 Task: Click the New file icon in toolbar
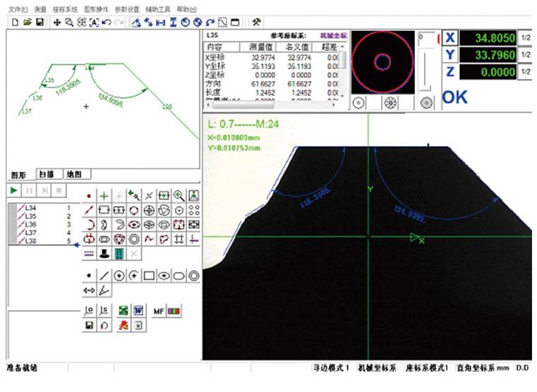(14, 23)
